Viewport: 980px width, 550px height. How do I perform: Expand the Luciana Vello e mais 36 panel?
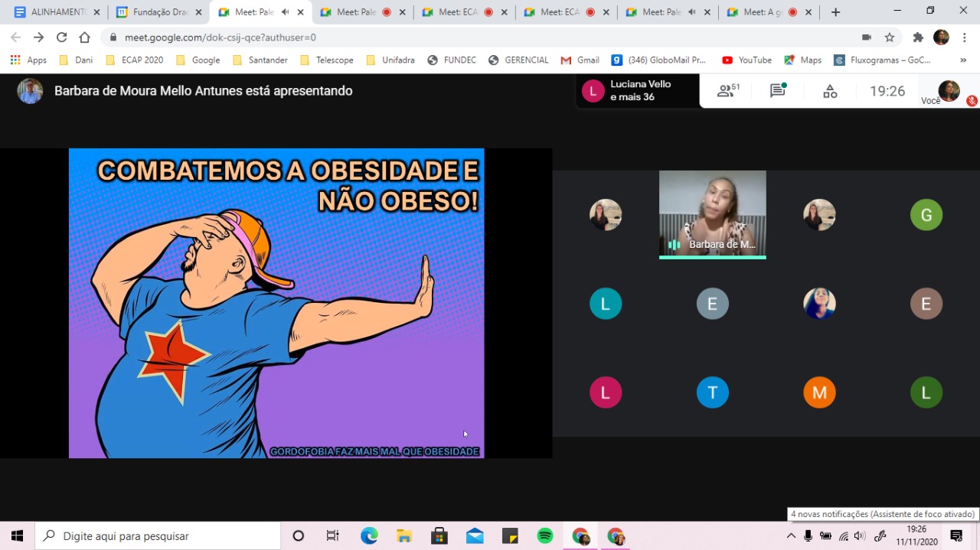638,90
